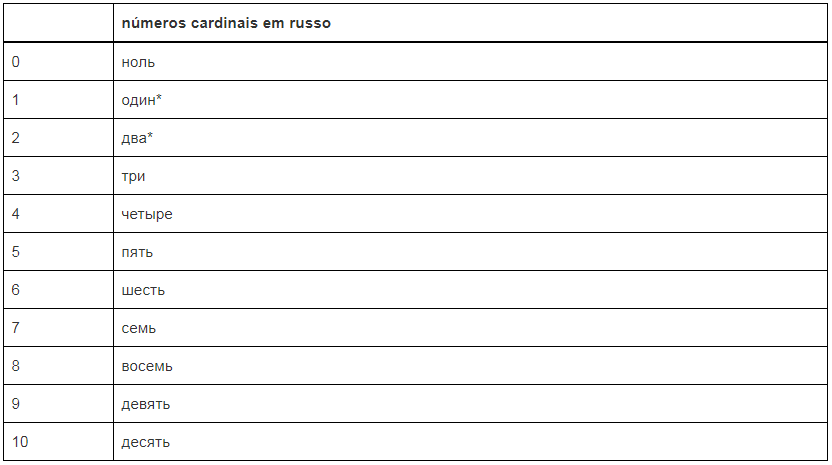Select the number 10 cell
This screenshot has height=465, width=832.
point(19,442)
